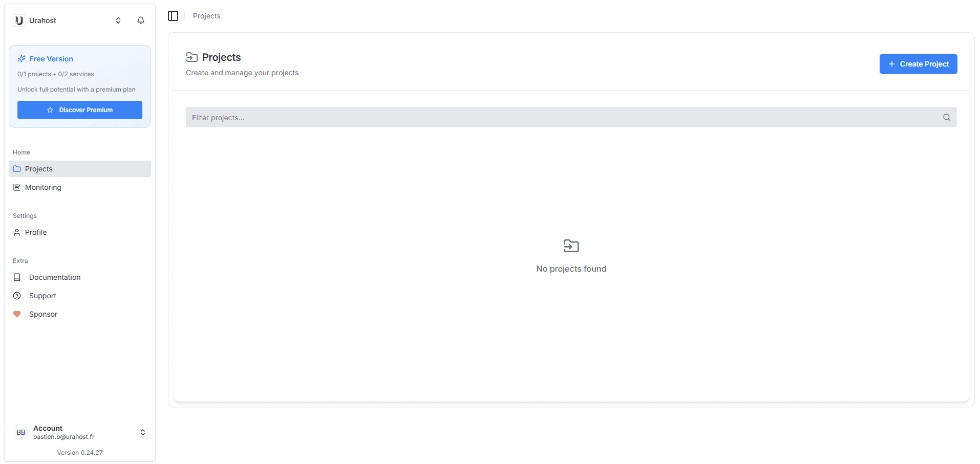Click the Sponsor heart icon
Viewport: 980px width, 464px height.
pos(17,314)
